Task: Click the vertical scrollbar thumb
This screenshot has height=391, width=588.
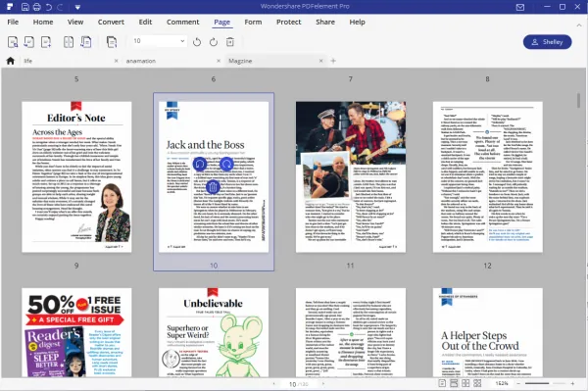Action: click(x=578, y=101)
